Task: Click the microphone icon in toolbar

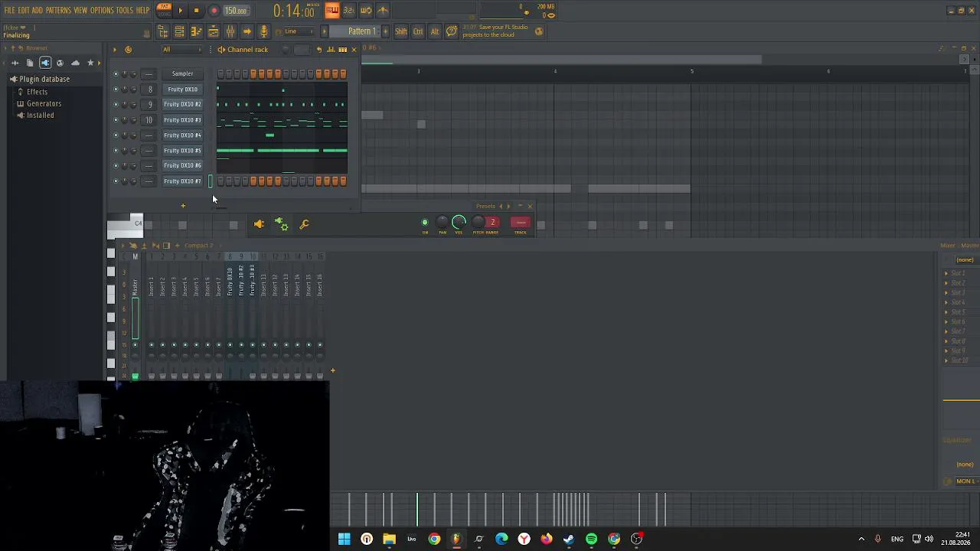Action: click(263, 31)
